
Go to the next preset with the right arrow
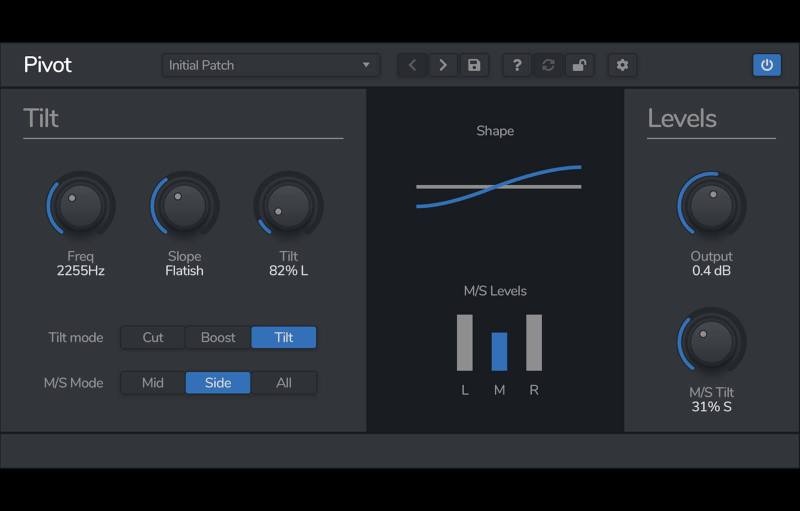[443, 65]
